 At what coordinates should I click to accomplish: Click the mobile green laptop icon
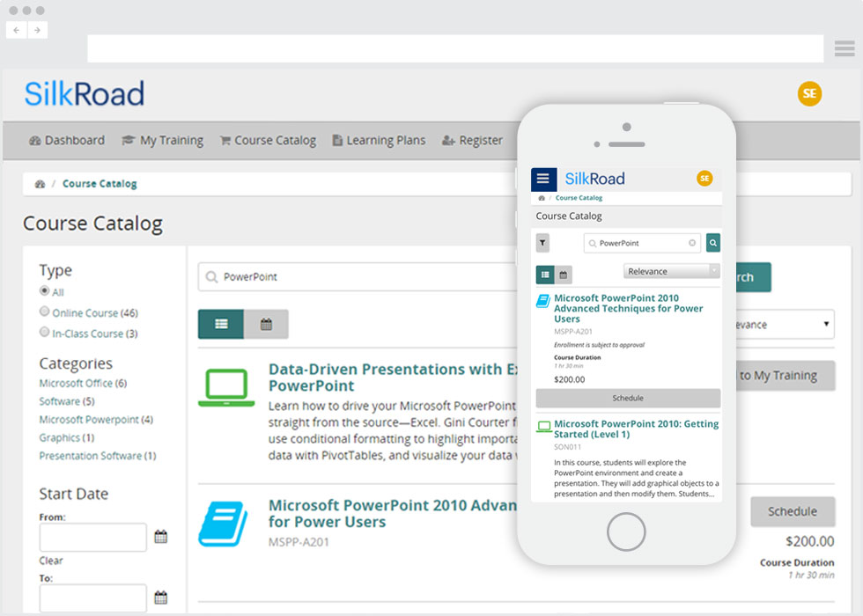[x=544, y=426]
